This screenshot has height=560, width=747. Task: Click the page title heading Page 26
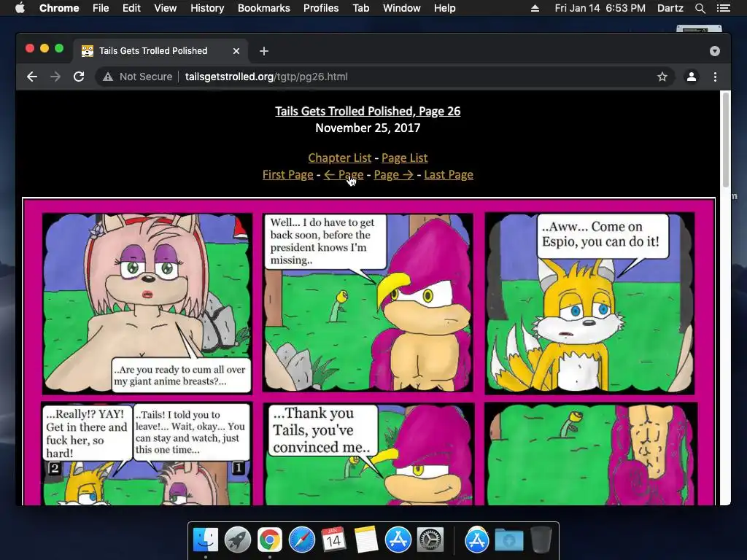coord(368,111)
